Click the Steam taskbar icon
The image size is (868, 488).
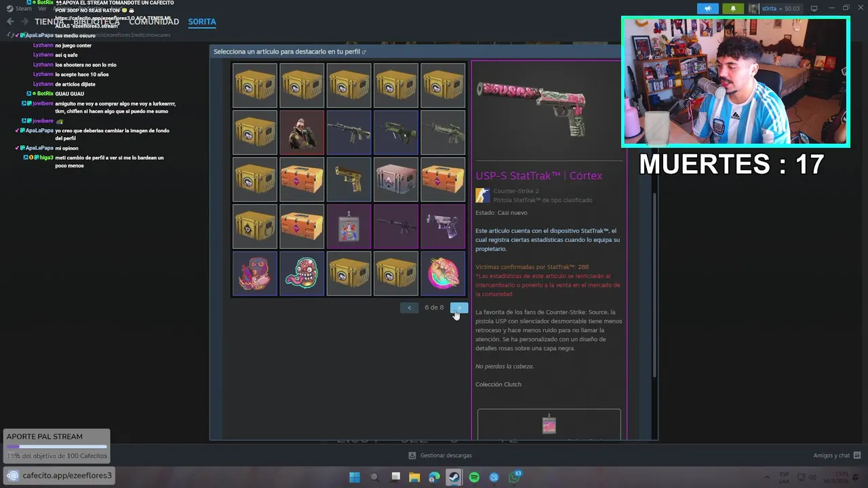coord(454,477)
